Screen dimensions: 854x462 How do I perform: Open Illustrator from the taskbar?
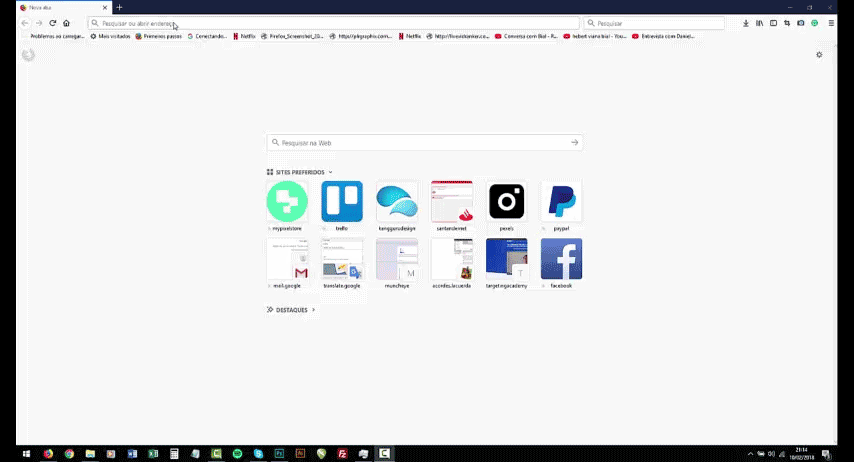pyautogui.click(x=300, y=453)
